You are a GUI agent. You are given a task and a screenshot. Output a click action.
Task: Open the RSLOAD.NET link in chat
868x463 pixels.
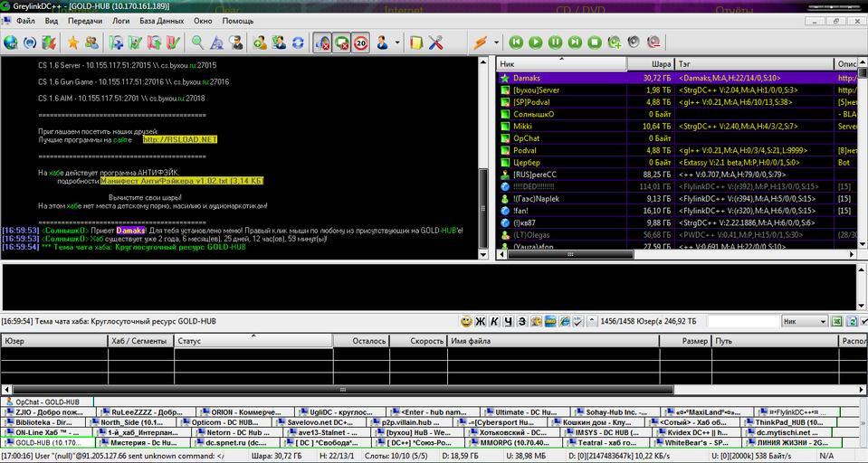180,139
